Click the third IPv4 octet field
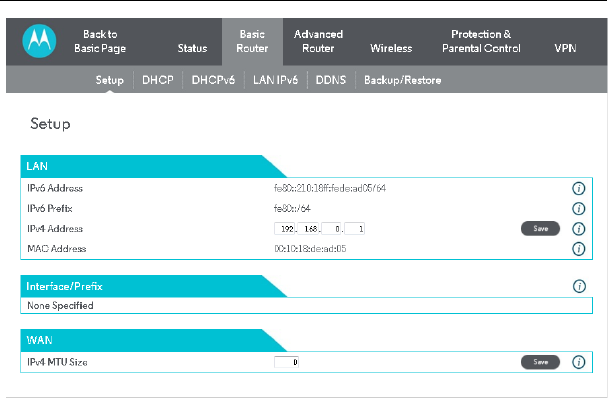 pyautogui.click(x=332, y=229)
